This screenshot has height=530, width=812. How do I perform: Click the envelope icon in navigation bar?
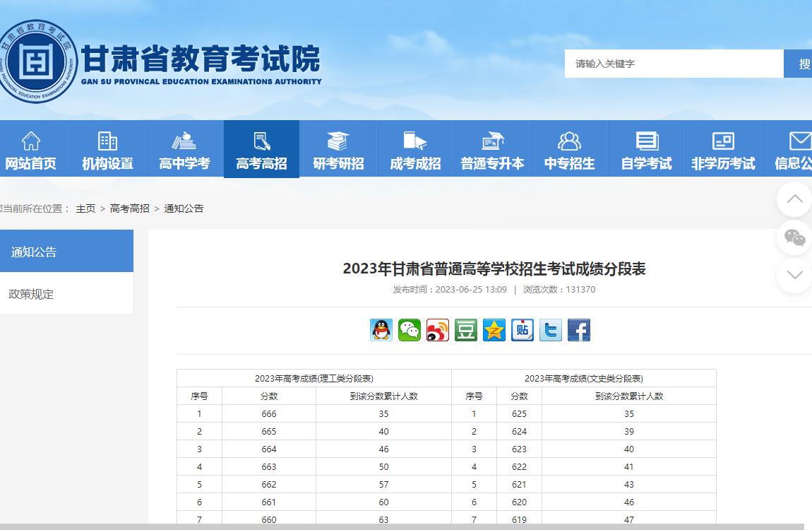click(x=800, y=141)
